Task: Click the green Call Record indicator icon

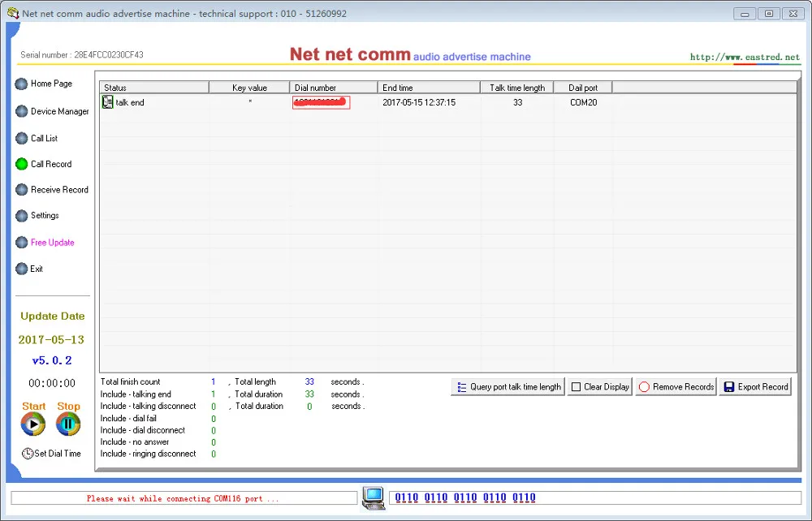Action: 21,164
